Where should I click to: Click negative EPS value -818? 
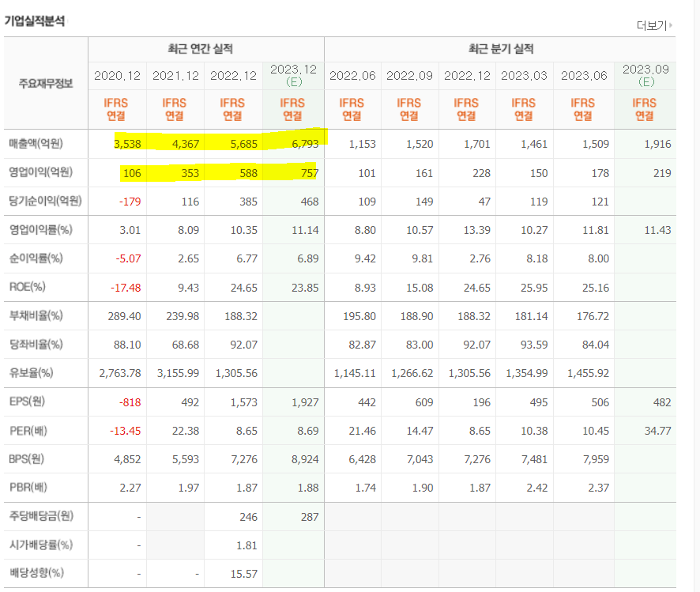click(x=130, y=403)
